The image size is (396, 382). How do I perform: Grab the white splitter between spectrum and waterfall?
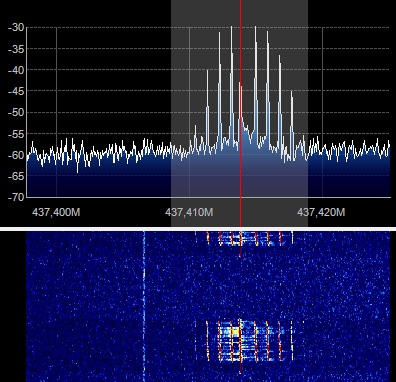198,229
